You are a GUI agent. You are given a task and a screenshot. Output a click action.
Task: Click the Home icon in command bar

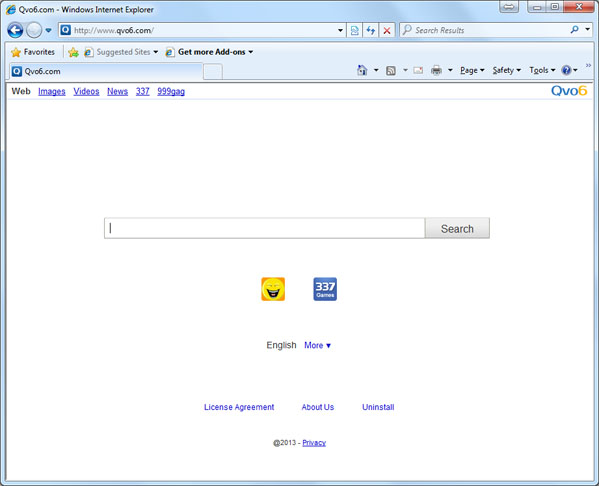[x=362, y=70]
